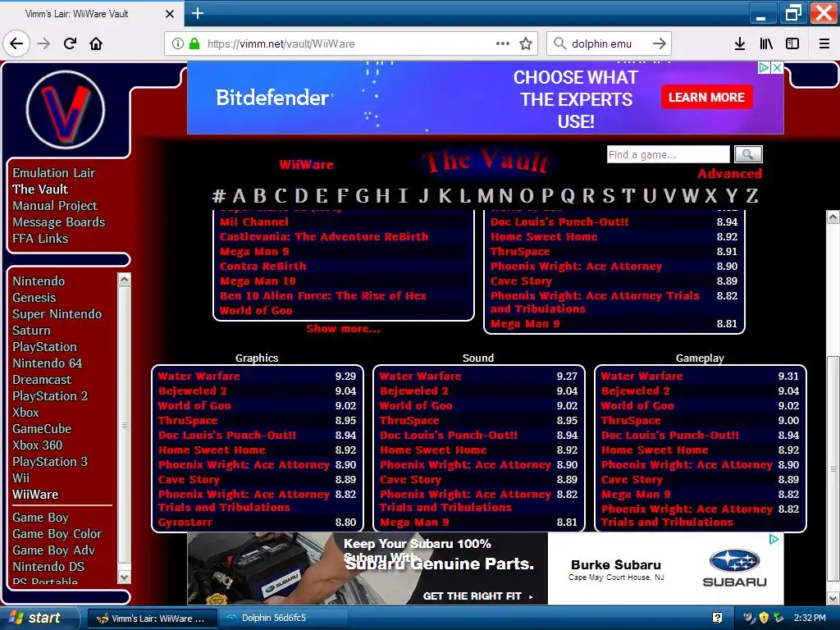Click GET THE RIGHT FIT on Subaru ad

click(477, 596)
